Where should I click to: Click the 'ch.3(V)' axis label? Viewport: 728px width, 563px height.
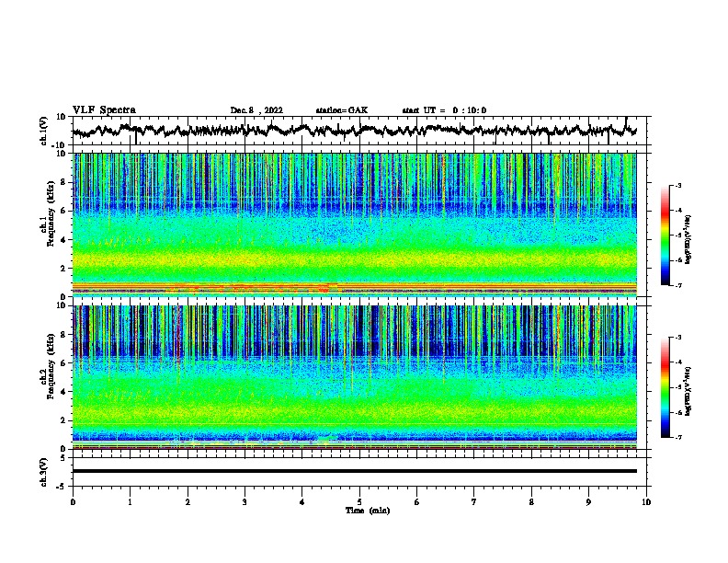click(44, 472)
